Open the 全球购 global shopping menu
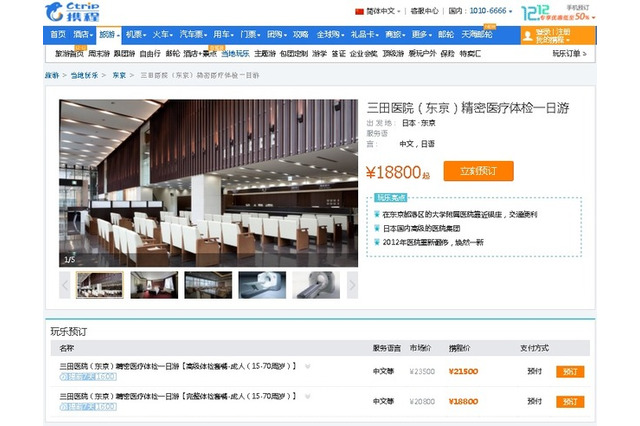This screenshot has height=426, width=640. (x=330, y=35)
